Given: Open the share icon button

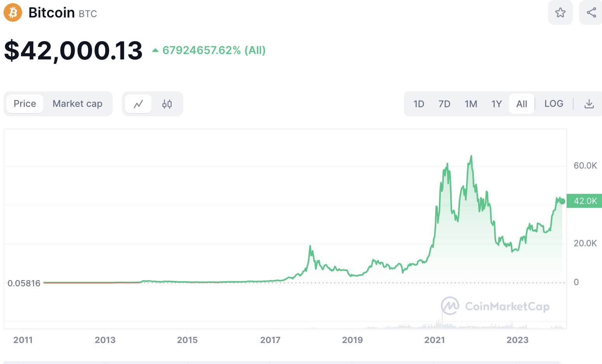Looking at the screenshot, I should tap(591, 12).
